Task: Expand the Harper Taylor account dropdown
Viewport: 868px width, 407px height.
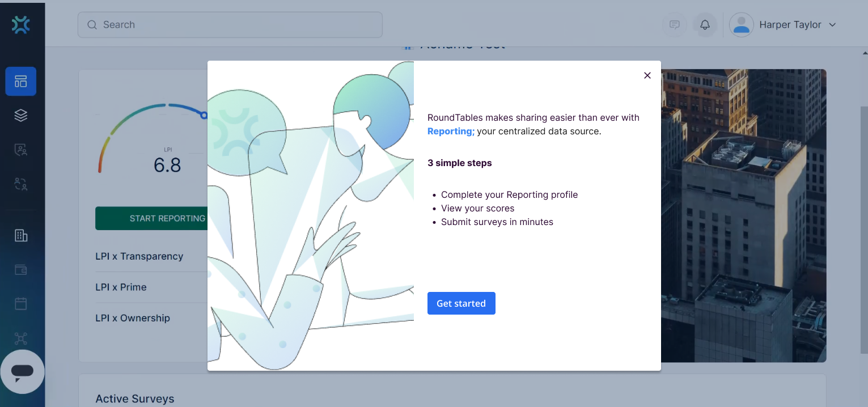Action: coord(832,25)
